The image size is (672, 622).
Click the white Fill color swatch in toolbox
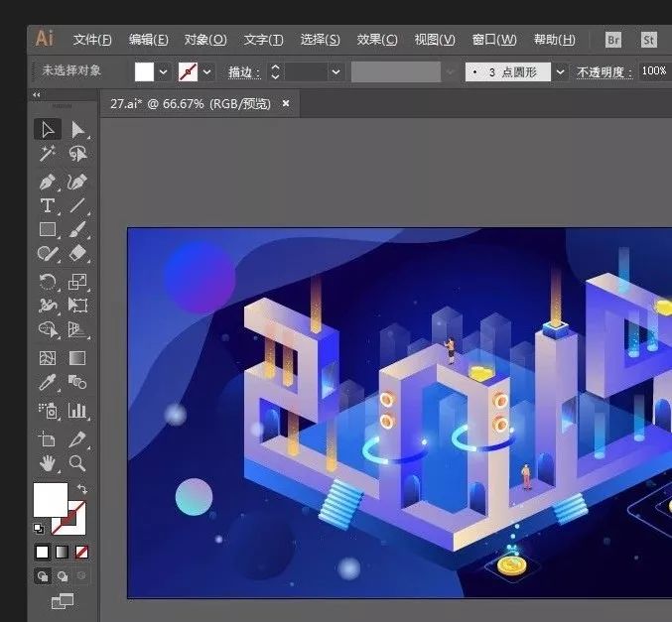tap(50, 499)
